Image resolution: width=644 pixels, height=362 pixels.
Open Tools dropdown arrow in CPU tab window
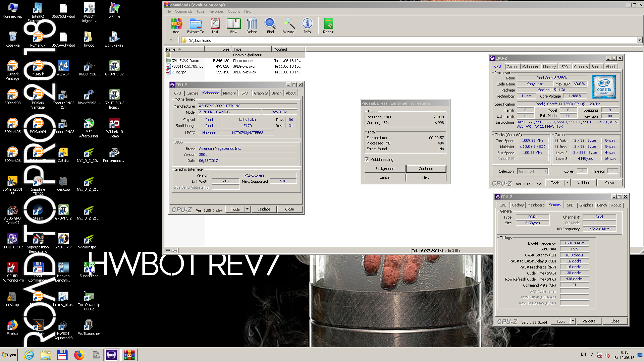567,183
